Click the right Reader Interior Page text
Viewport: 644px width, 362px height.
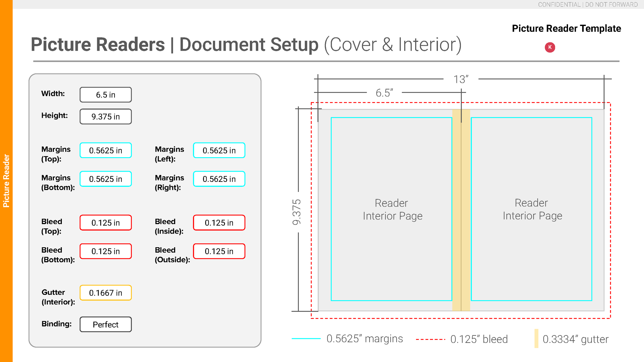532,209
